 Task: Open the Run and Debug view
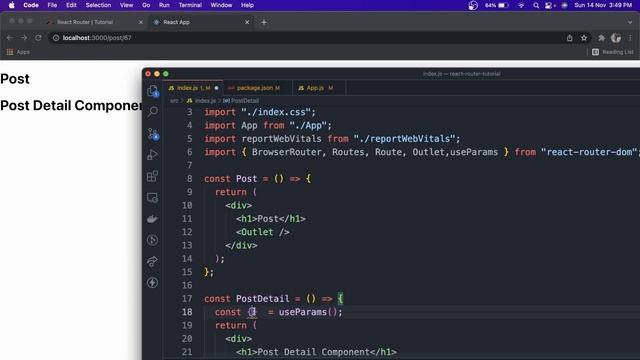(152, 155)
